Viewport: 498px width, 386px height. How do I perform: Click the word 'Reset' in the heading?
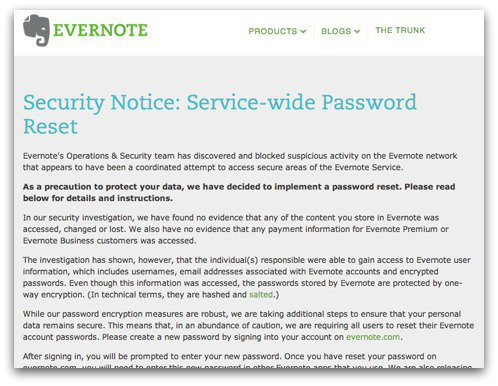point(50,127)
